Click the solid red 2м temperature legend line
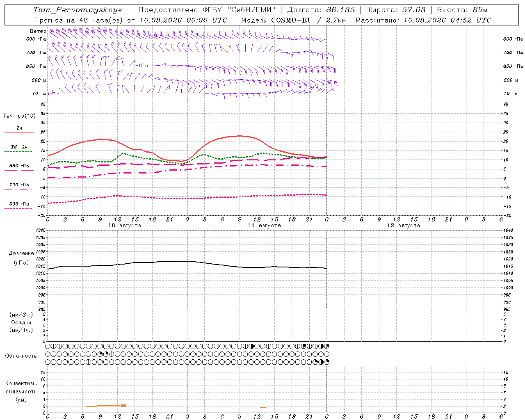This screenshot has height=420, width=525. (19, 133)
